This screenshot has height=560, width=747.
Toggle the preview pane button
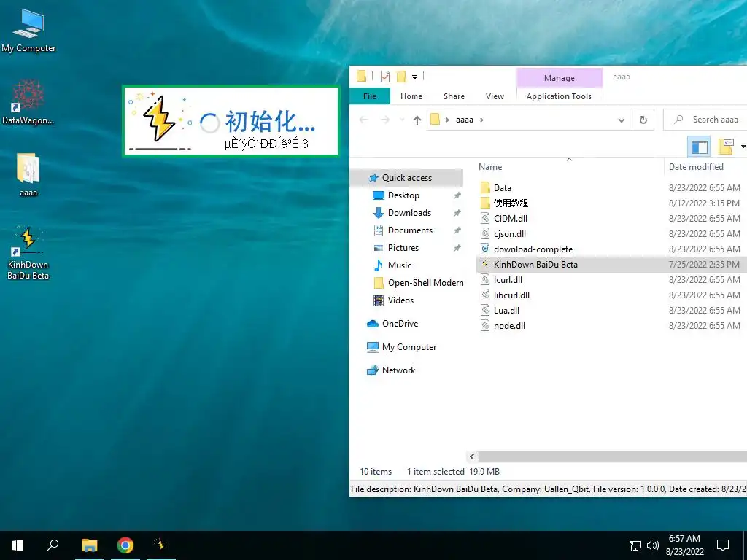pyautogui.click(x=699, y=147)
